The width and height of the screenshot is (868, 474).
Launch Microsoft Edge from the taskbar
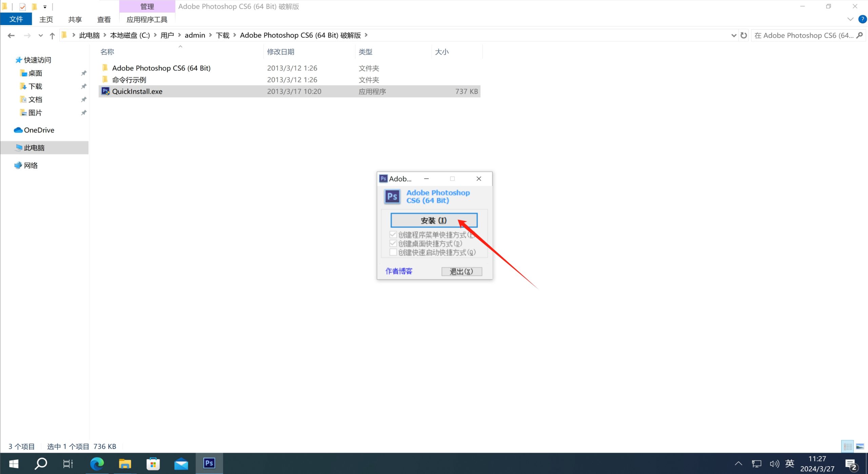tap(97, 463)
